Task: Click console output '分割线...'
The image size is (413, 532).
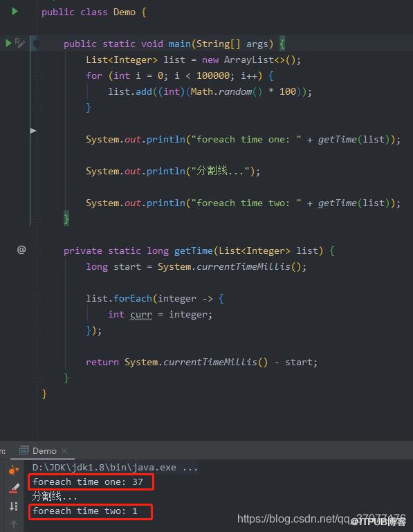Action: (55, 497)
